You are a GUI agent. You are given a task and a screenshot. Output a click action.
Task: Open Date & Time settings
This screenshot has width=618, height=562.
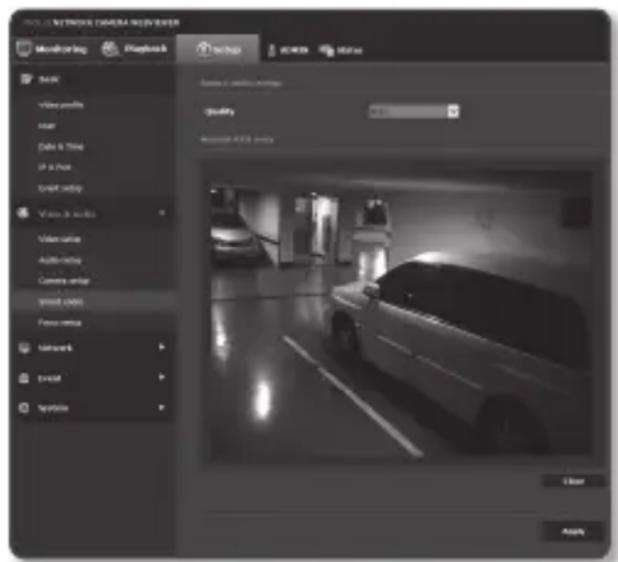[x=61, y=147]
